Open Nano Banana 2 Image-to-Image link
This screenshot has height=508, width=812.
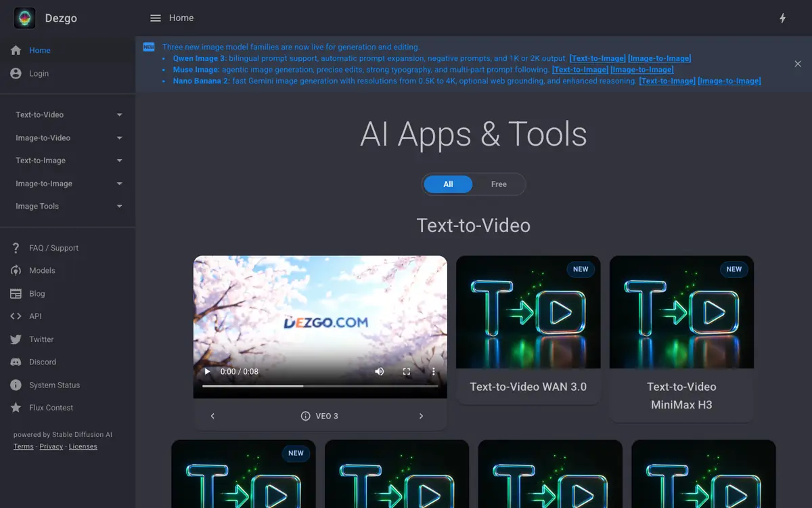729,81
